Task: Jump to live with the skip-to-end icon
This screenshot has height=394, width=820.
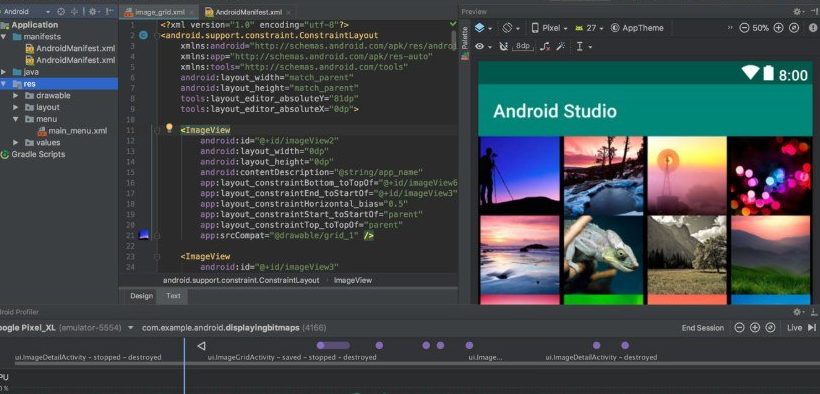Action: click(812, 328)
